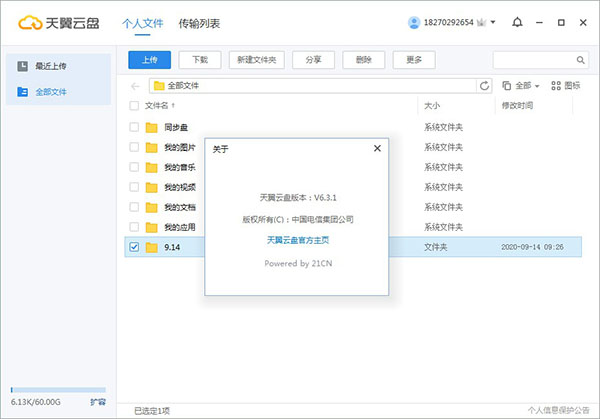
Task: Click the 2020-09-14 09:26 modified time
Action: coord(532,247)
